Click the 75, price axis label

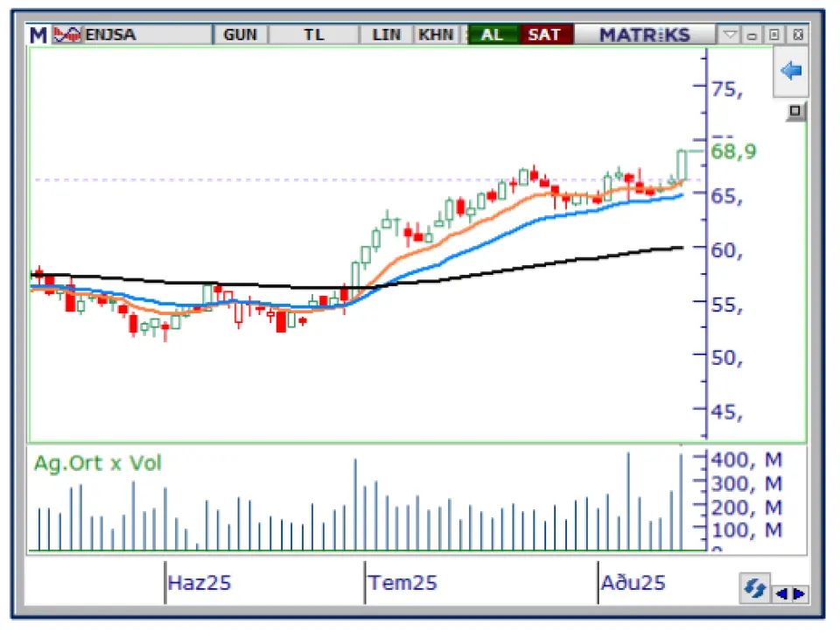tap(727, 89)
